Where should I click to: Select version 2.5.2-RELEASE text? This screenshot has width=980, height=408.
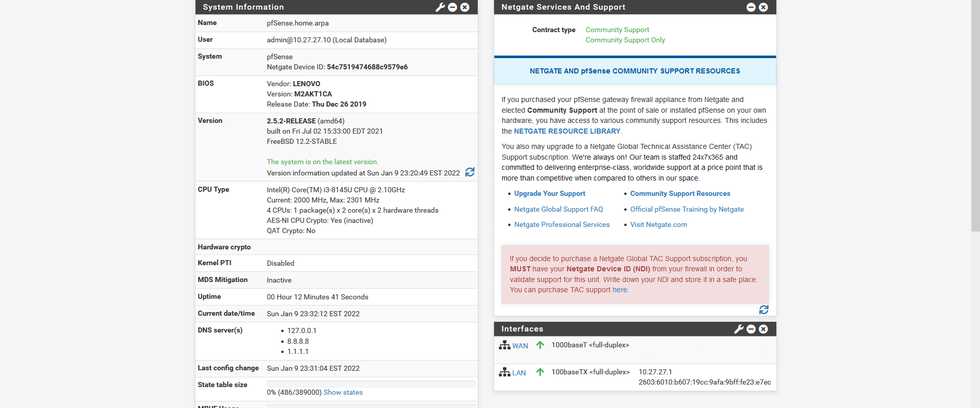(291, 121)
